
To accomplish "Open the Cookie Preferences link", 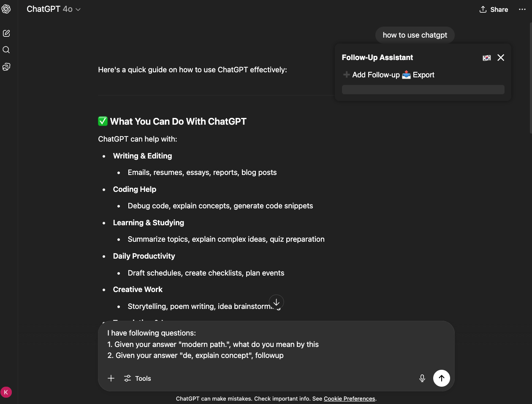I will tap(349, 399).
